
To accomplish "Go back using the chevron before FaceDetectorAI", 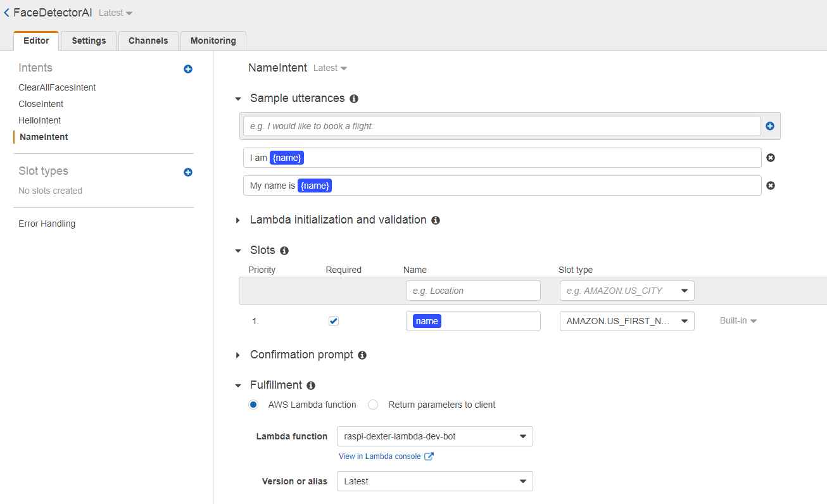I will coord(7,12).
